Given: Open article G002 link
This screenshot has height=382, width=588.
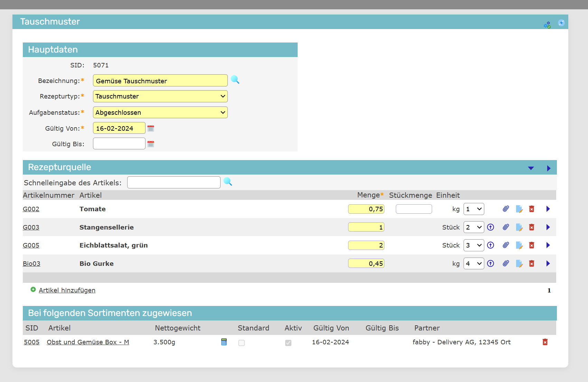Looking at the screenshot, I should click(31, 209).
